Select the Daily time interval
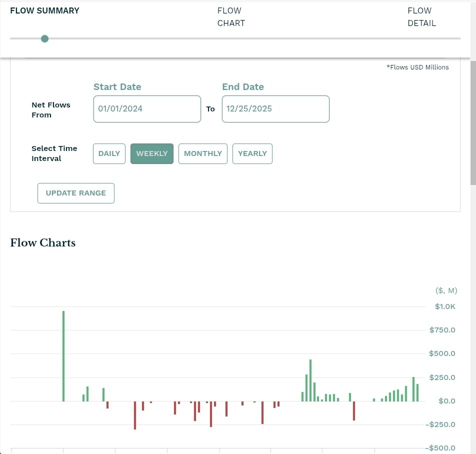 pyautogui.click(x=109, y=153)
